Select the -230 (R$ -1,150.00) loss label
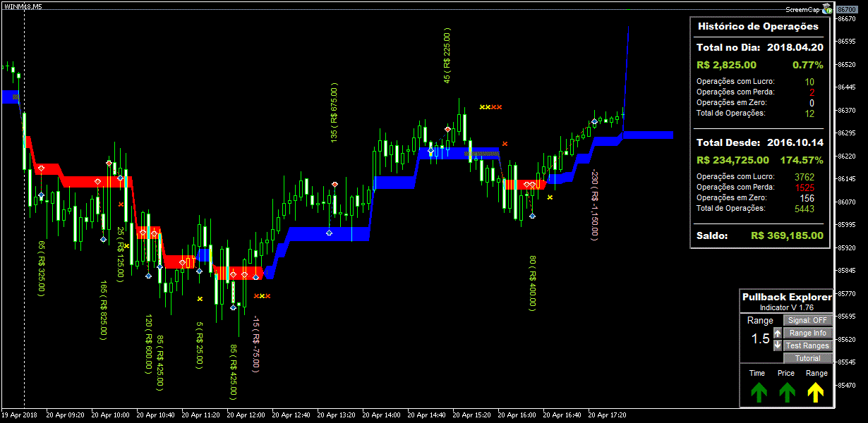868x423 pixels. (x=594, y=204)
